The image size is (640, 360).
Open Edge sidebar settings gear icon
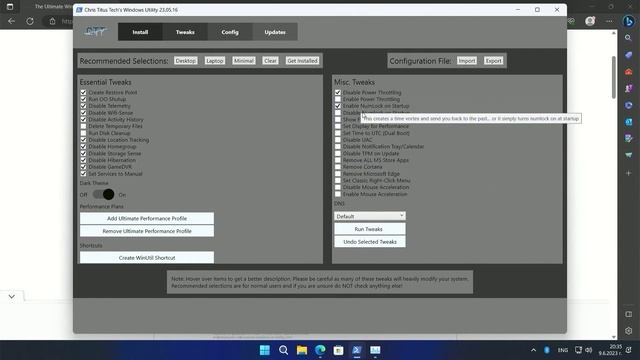click(629, 331)
